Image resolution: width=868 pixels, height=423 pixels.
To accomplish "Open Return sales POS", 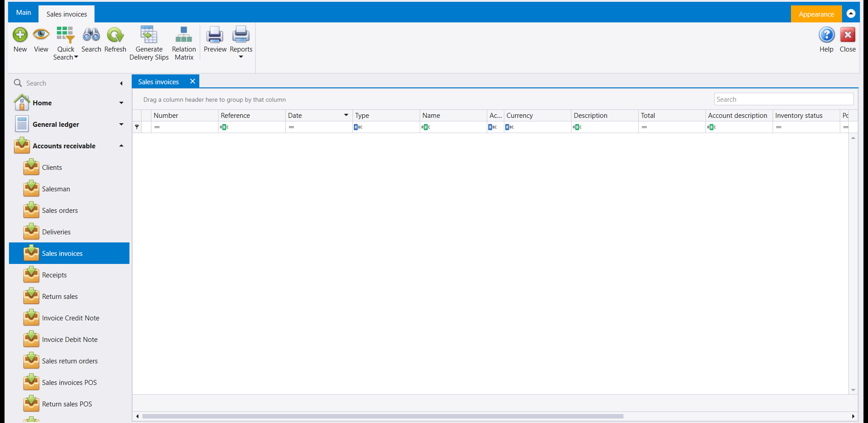I will point(69,404).
